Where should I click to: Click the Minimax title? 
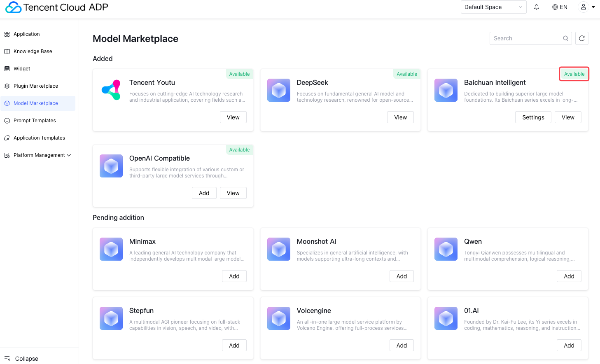coord(142,241)
